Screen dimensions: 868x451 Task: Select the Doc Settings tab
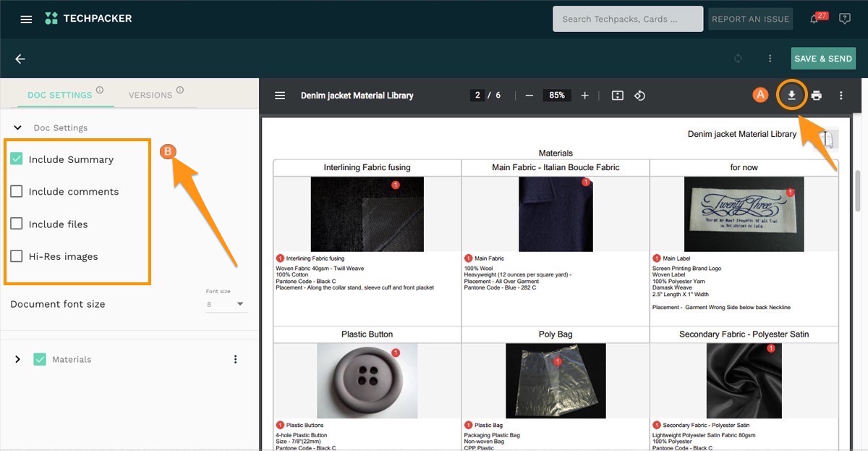coord(59,95)
